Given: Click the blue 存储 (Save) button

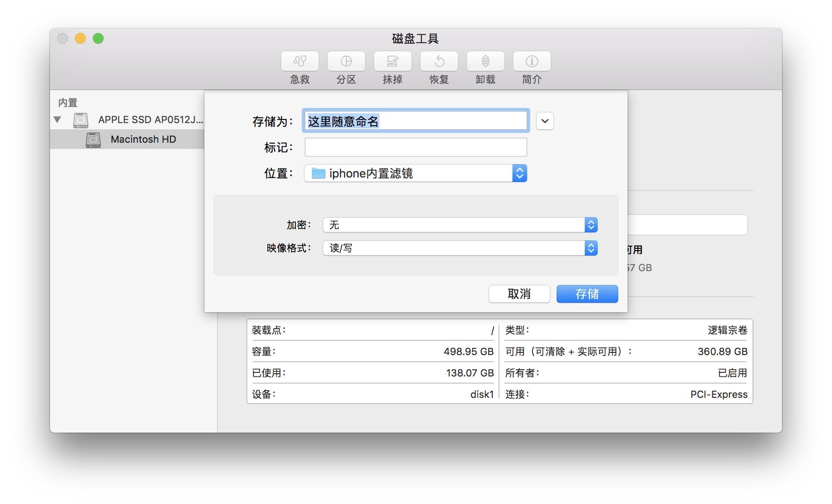Looking at the screenshot, I should 587,294.
